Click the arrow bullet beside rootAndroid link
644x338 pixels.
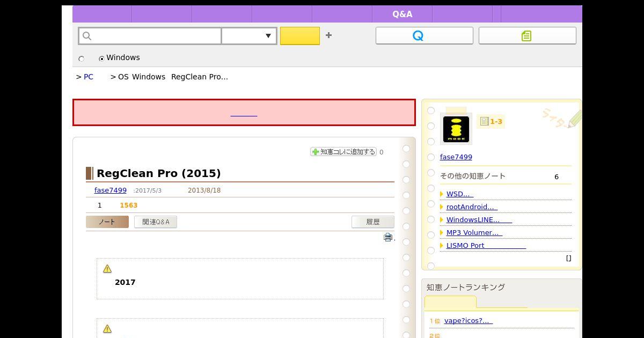click(442, 207)
